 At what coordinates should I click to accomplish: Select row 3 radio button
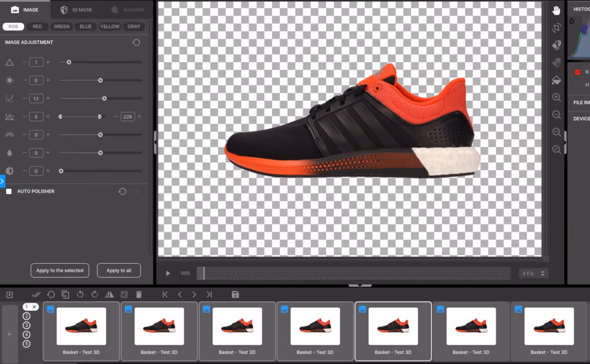pyautogui.click(x=27, y=325)
